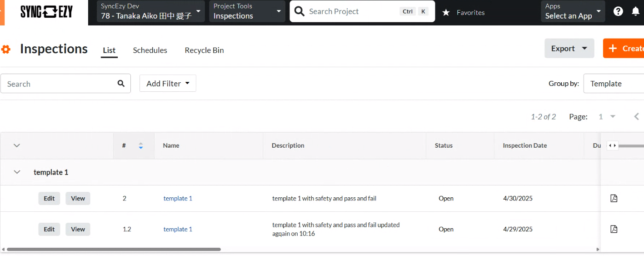Edit inspection number 2
This screenshot has height=260, width=644.
49,198
